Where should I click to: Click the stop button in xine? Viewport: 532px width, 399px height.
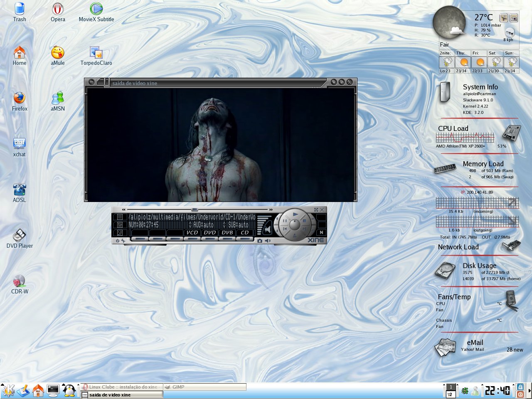304,221
